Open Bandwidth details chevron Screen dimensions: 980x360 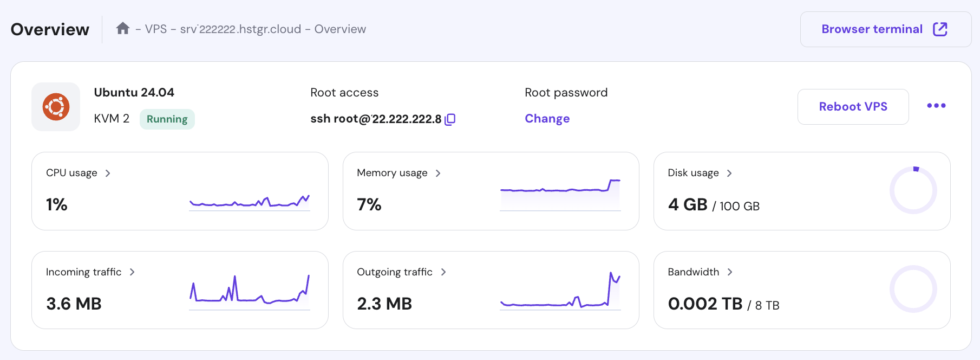(x=730, y=272)
